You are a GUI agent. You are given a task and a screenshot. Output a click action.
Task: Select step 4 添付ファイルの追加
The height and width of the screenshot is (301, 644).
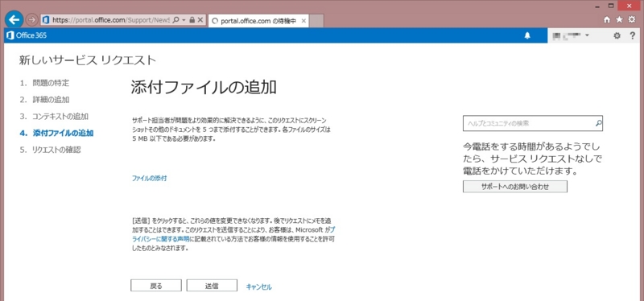[x=56, y=133]
